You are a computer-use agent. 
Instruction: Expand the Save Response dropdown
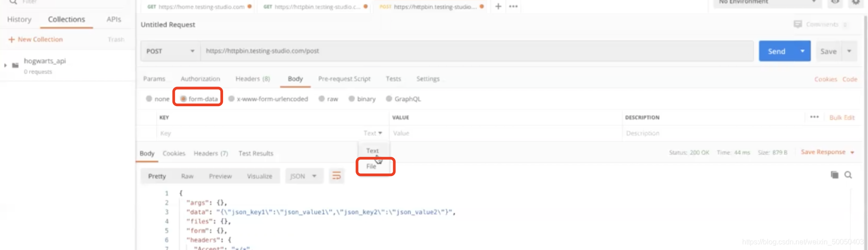pos(852,152)
